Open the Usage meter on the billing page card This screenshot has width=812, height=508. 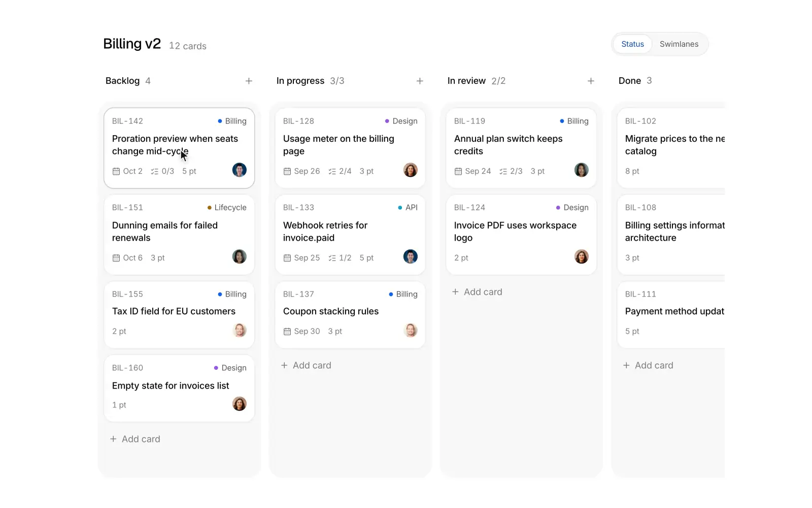pos(350,148)
